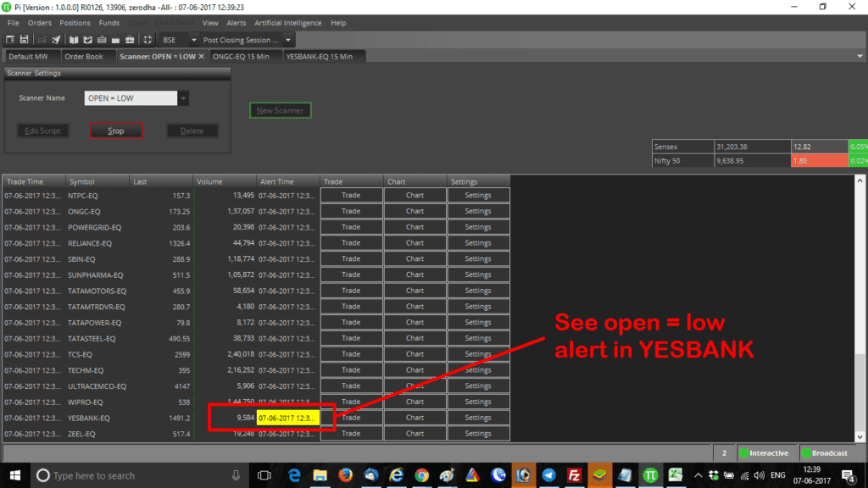Select the crosshair expand toolbar icon

[147, 39]
